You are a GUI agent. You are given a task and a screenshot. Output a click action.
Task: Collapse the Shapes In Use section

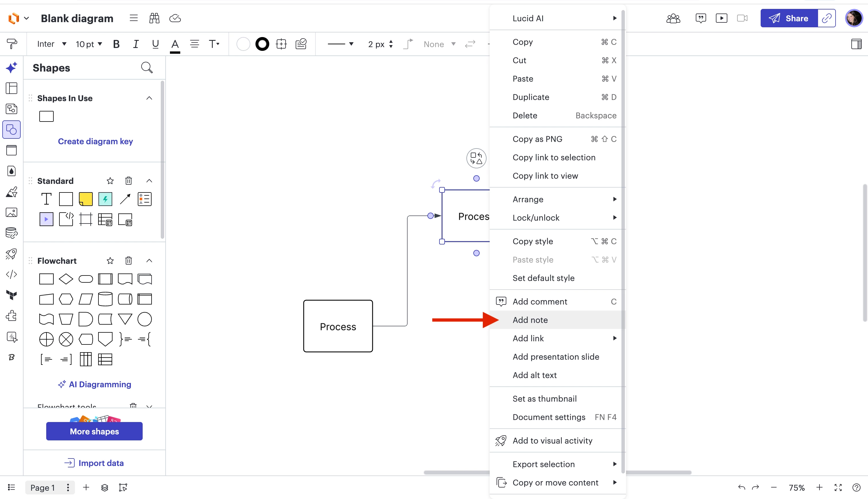click(149, 98)
